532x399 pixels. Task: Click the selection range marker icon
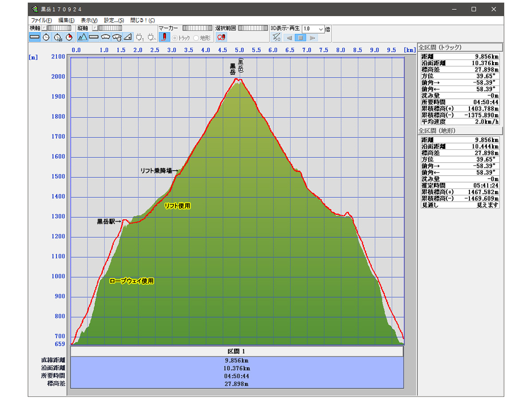pyautogui.click(x=221, y=37)
